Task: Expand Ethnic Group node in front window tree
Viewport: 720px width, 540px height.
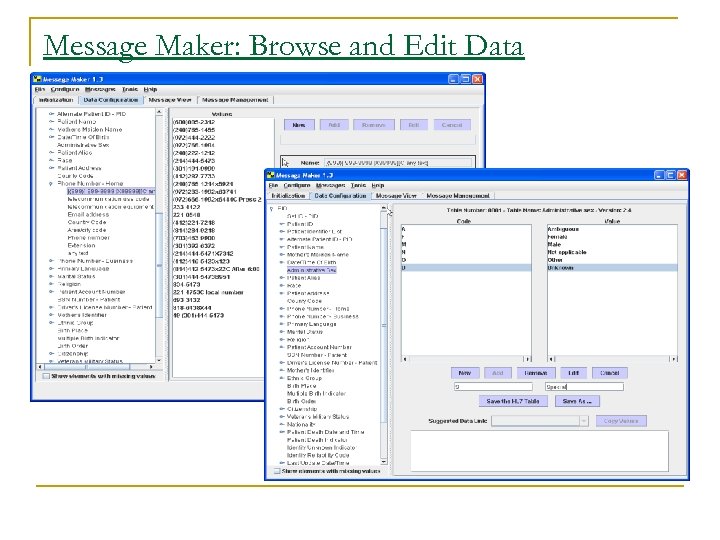Action: click(282, 378)
